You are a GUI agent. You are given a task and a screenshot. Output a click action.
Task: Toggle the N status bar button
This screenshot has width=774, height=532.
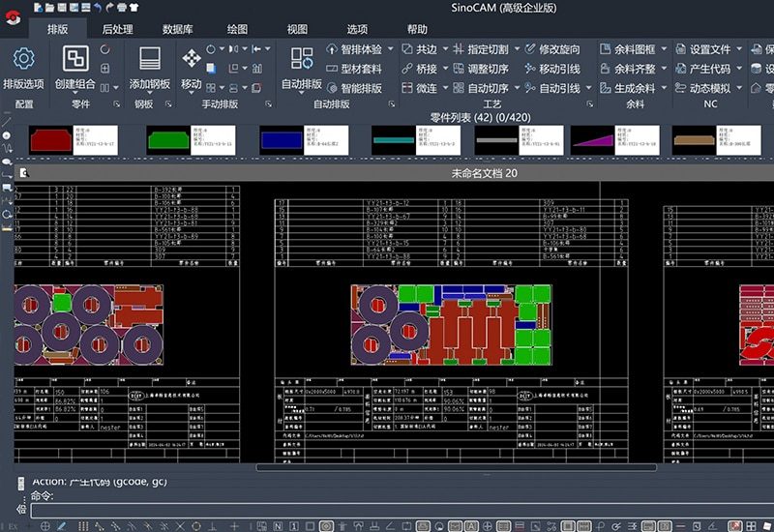tap(279, 526)
